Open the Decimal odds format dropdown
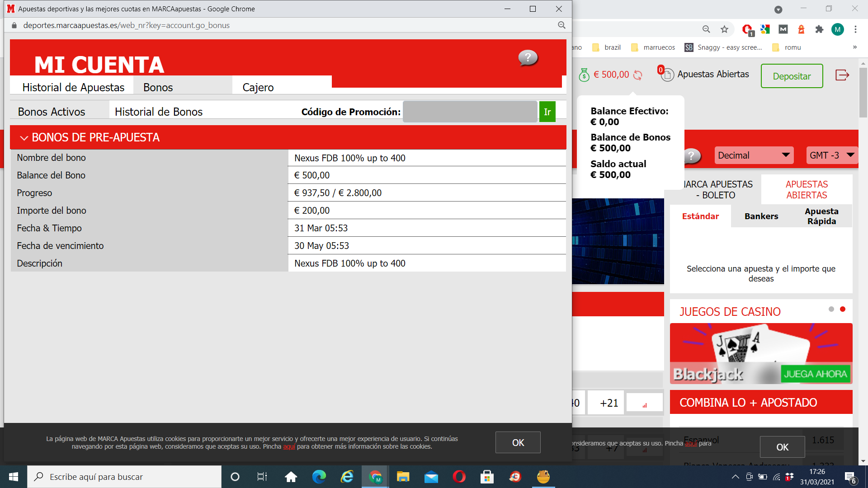 click(x=754, y=155)
